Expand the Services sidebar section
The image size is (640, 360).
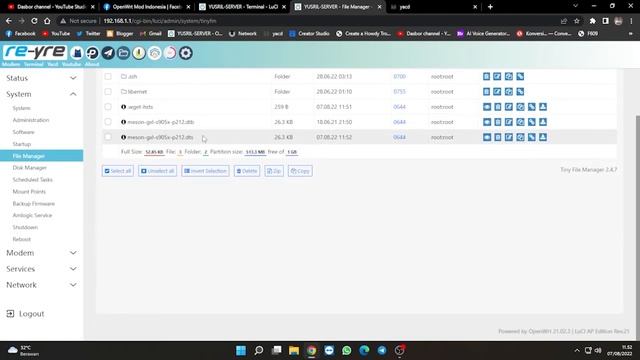coord(41,269)
